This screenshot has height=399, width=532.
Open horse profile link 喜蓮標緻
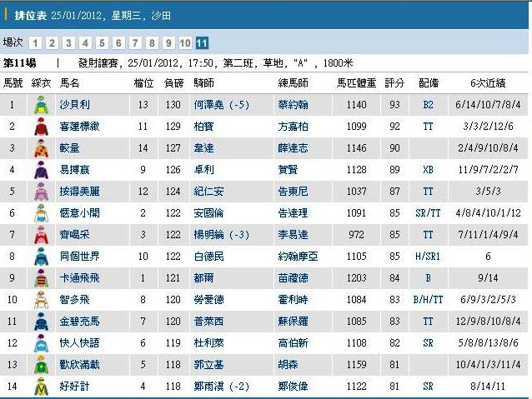79,126
